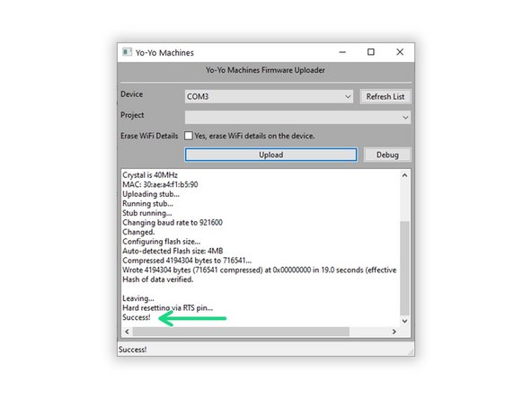Maximize the Yo-Yo Machines window
Screen dimensions: 532x399
tap(371, 52)
